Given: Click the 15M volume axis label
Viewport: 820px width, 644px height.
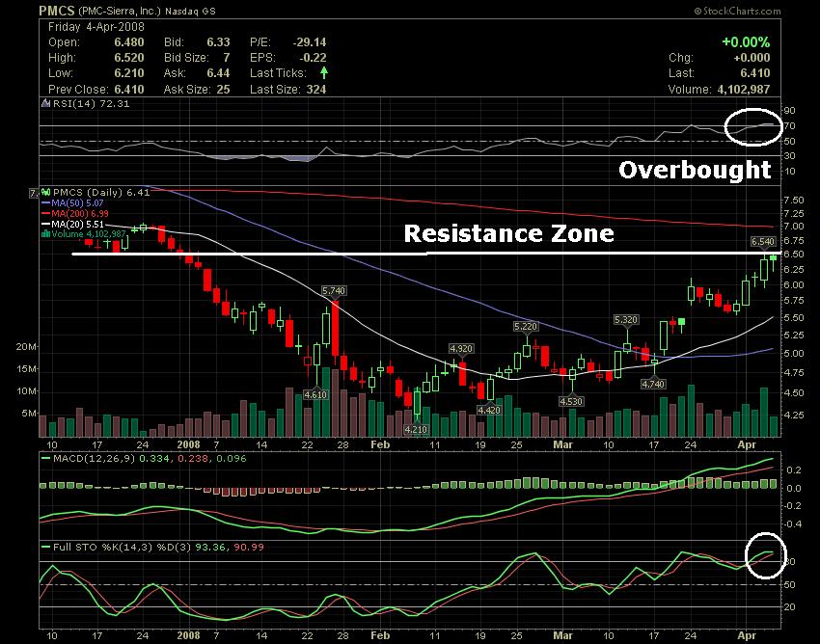Looking at the screenshot, I should click(26, 369).
